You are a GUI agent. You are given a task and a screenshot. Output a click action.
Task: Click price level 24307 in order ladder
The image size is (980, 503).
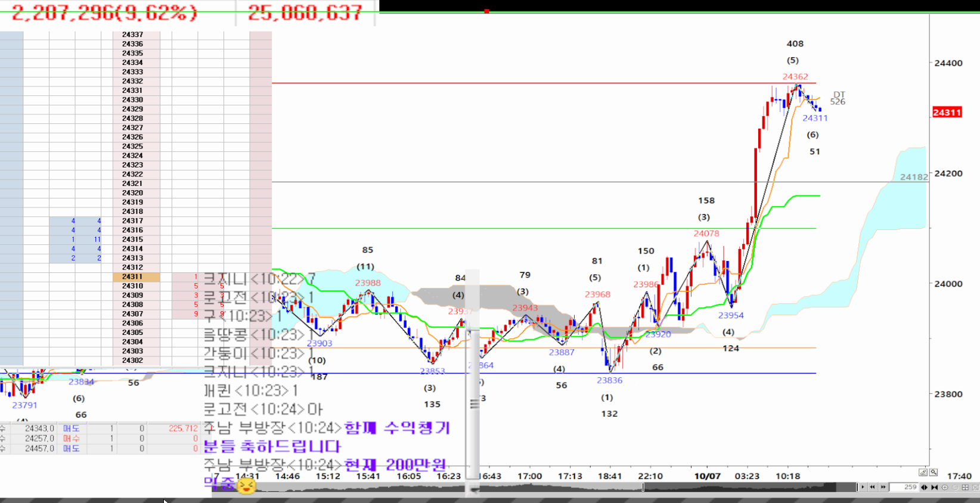132,314
